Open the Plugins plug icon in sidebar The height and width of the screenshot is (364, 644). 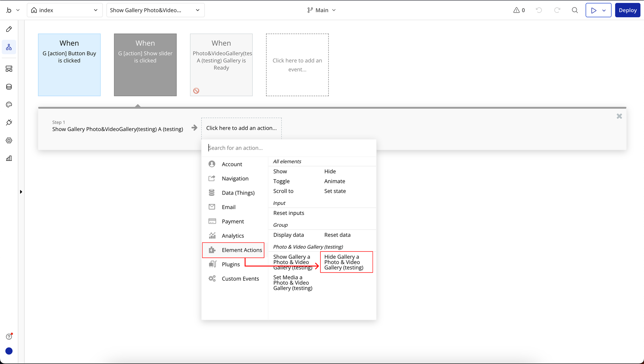click(9, 123)
